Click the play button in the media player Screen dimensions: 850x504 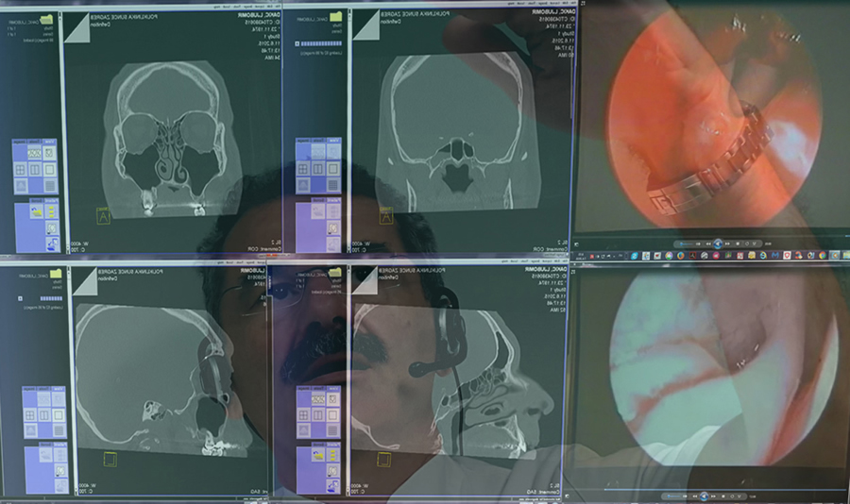click(717, 244)
